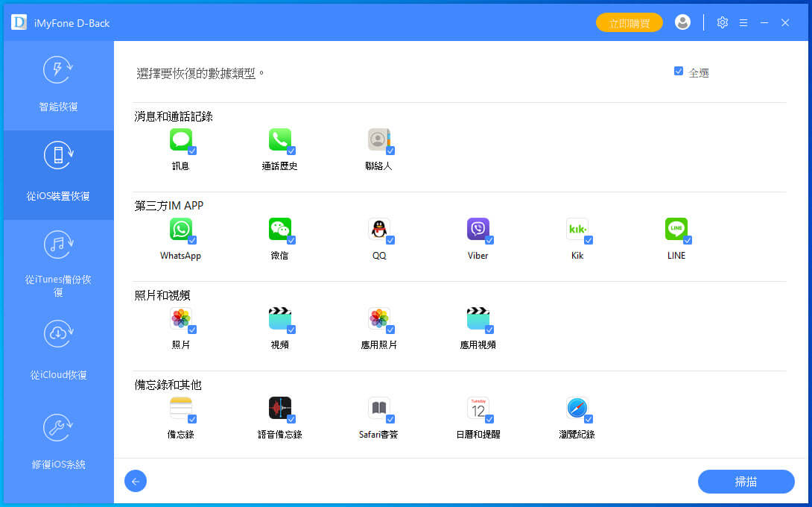The image size is (812, 507).
Task: Uncheck the 備忘錄 checkbox
Action: pos(192,419)
